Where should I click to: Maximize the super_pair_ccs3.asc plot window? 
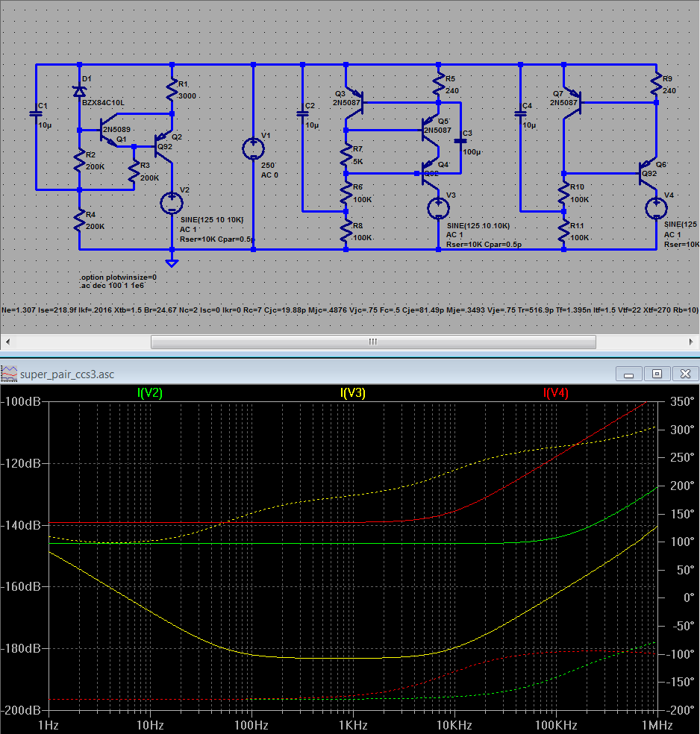(657, 374)
